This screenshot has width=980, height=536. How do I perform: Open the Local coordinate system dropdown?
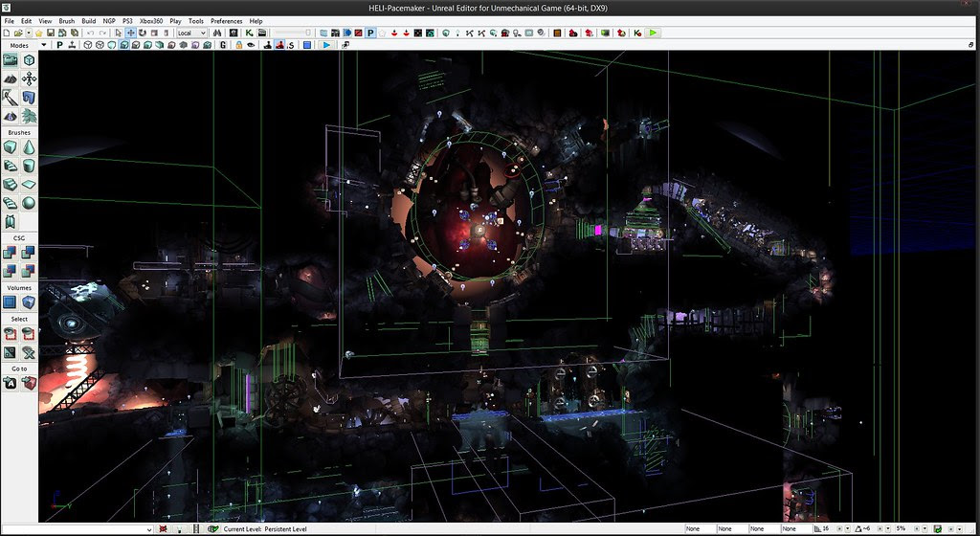click(191, 33)
